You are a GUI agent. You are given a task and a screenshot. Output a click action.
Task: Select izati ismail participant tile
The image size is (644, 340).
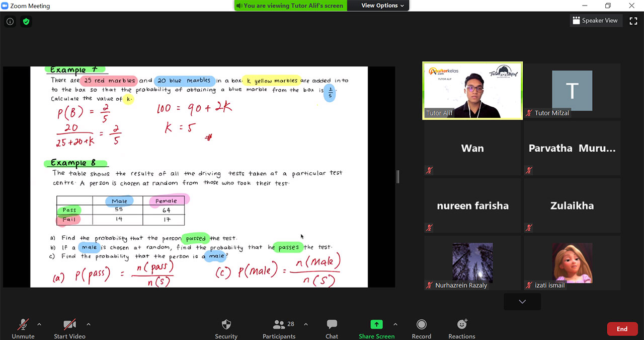coord(572,263)
